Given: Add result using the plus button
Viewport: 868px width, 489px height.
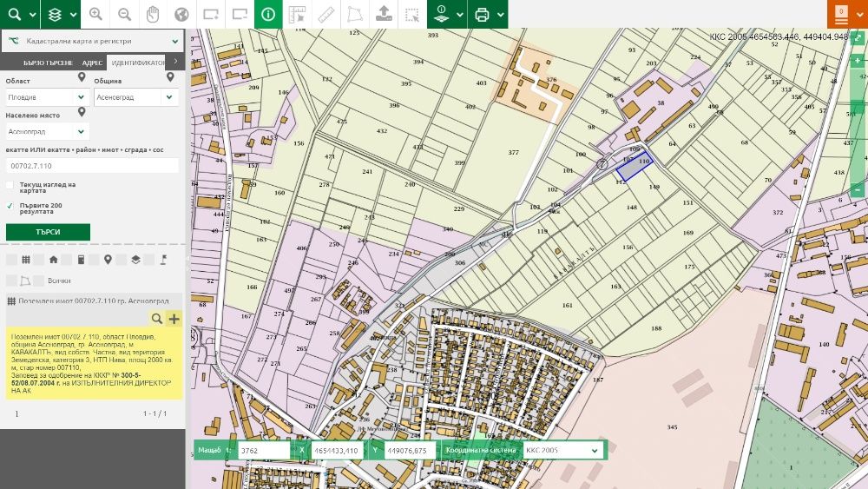Looking at the screenshot, I should tap(174, 319).
